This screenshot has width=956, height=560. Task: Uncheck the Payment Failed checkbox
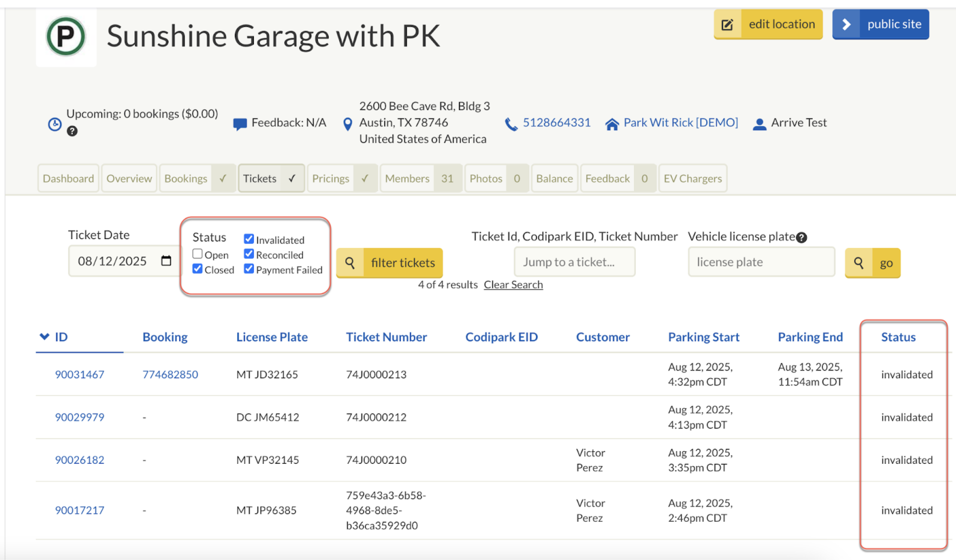249,269
